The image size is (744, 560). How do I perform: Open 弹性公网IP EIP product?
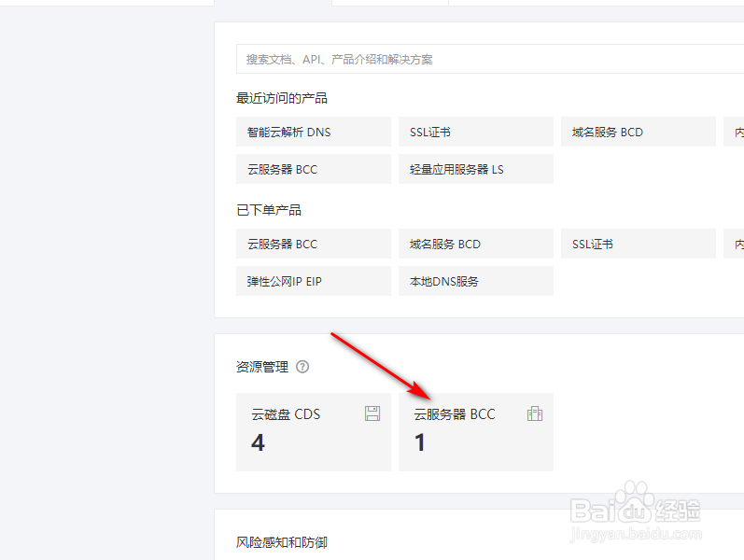click(314, 281)
